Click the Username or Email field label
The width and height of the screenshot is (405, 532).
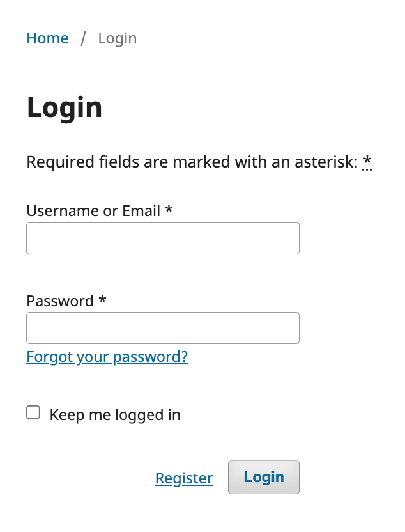tap(93, 210)
